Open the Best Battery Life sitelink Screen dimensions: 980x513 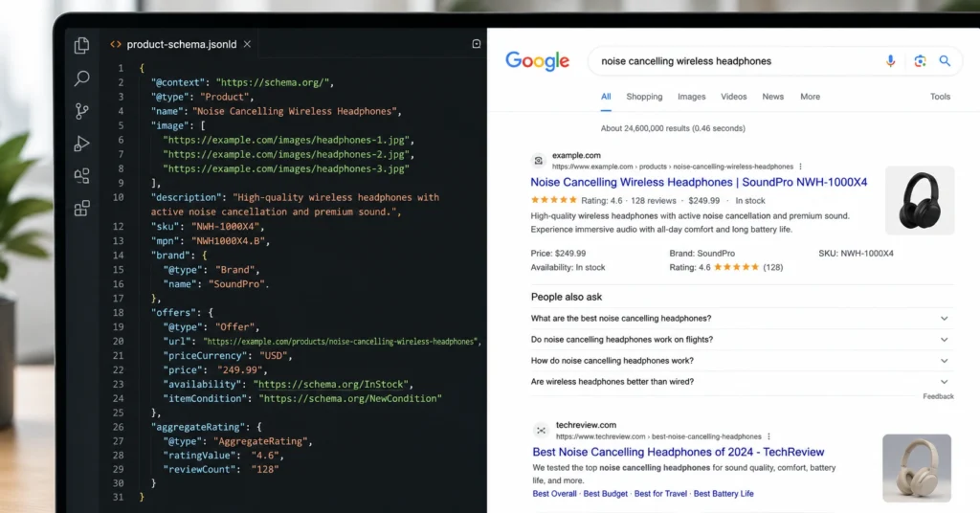724,494
